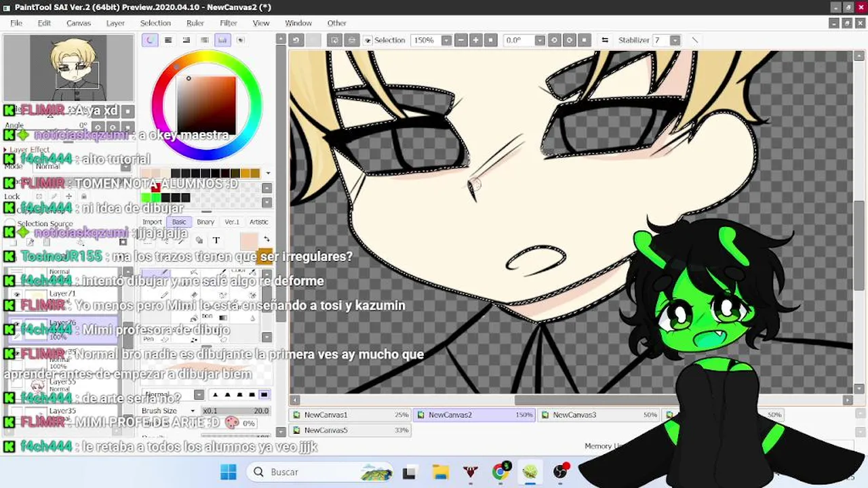This screenshot has width=868, height=488.
Task: Open the zoom percentage dropdown
Action: 446,40
